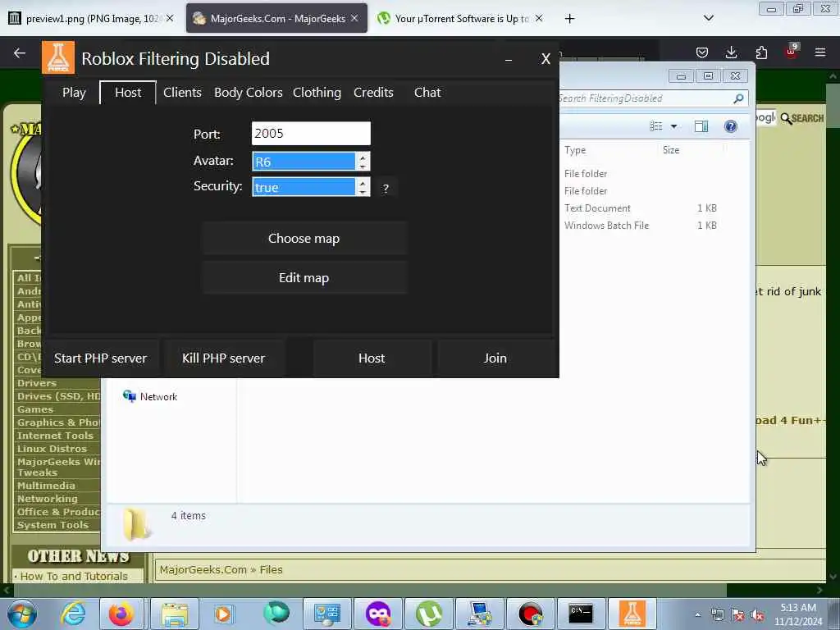This screenshot has height=630, width=840.
Task: Step Security value up arrow
Action: (363, 183)
